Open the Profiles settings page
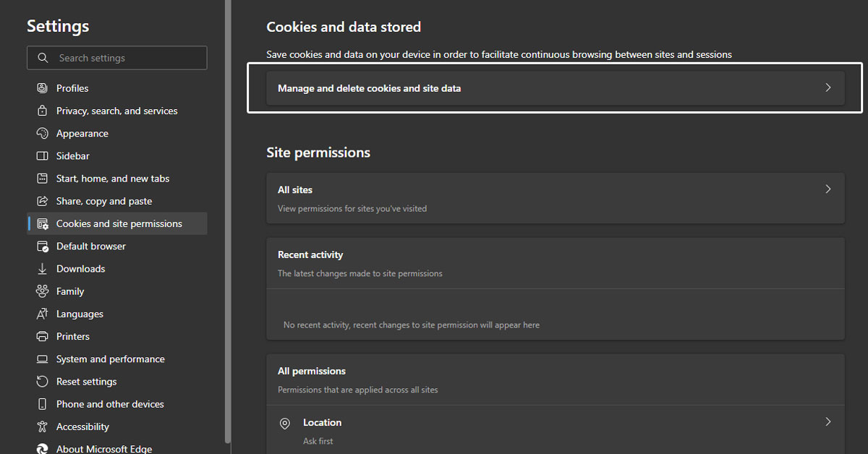Screen dimensions: 868x454 pos(117,88)
